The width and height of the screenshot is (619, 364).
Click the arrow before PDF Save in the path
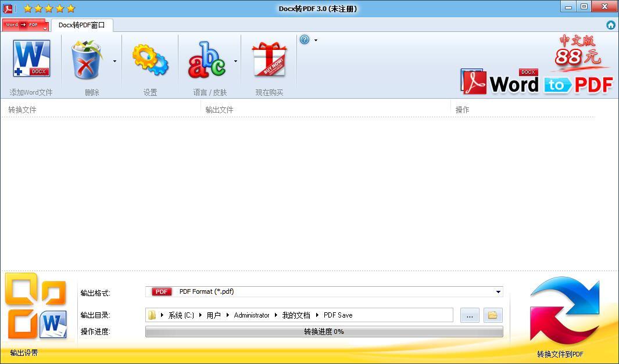coord(317,315)
